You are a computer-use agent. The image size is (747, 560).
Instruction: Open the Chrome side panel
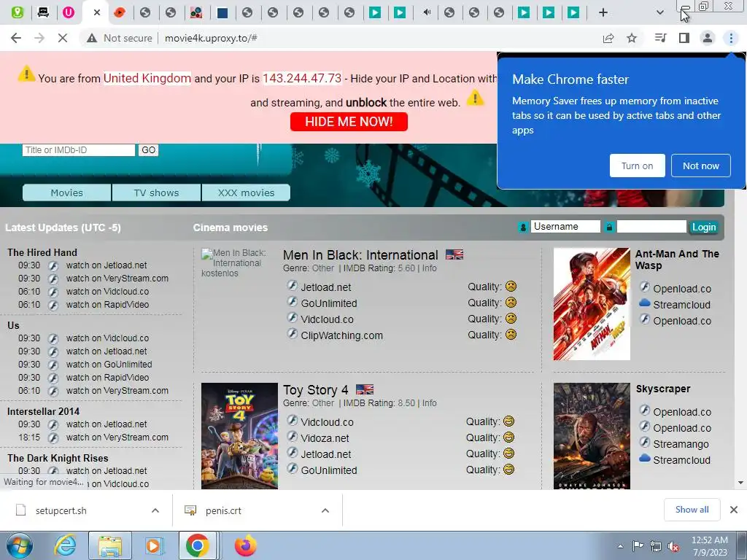click(x=684, y=38)
